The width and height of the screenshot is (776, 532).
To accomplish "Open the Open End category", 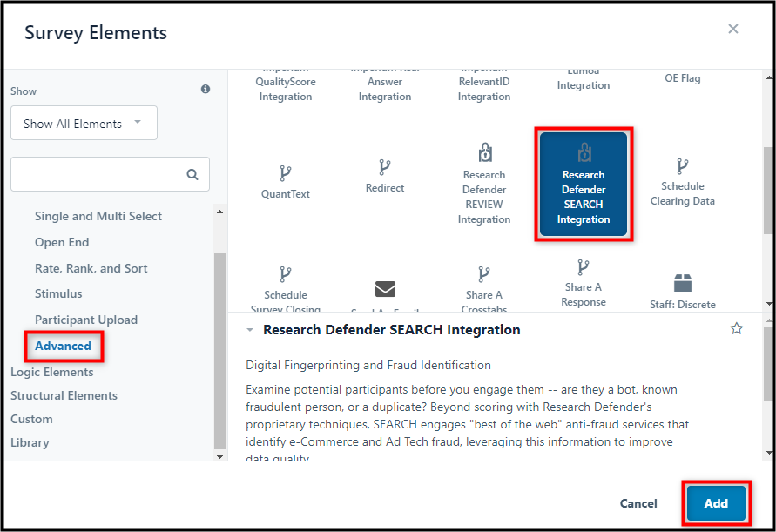I will 62,243.
